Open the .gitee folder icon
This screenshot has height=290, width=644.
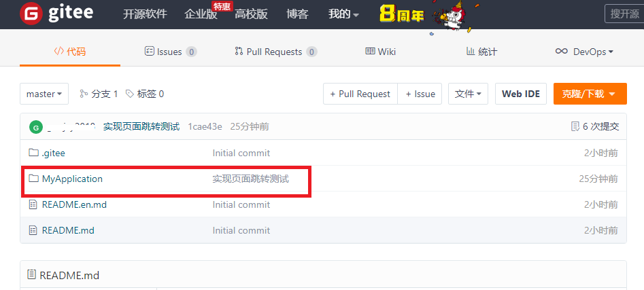click(x=33, y=153)
